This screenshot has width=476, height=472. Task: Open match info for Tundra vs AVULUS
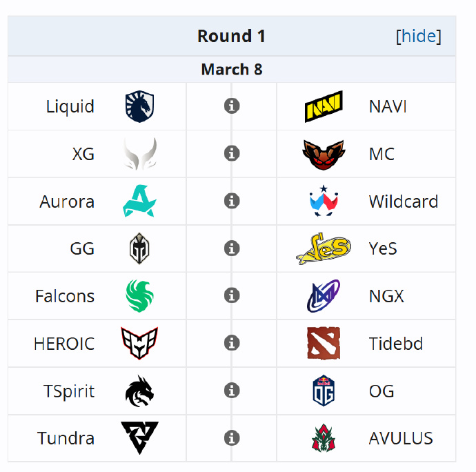[232, 438]
